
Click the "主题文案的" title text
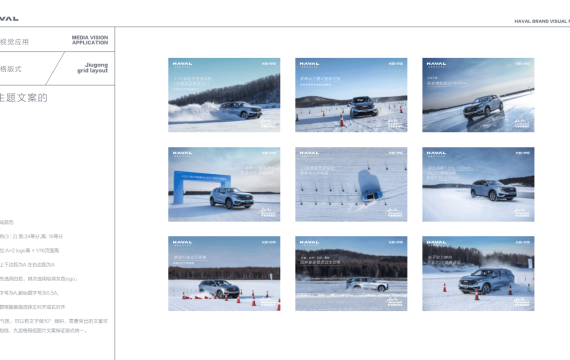pos(24,98)
